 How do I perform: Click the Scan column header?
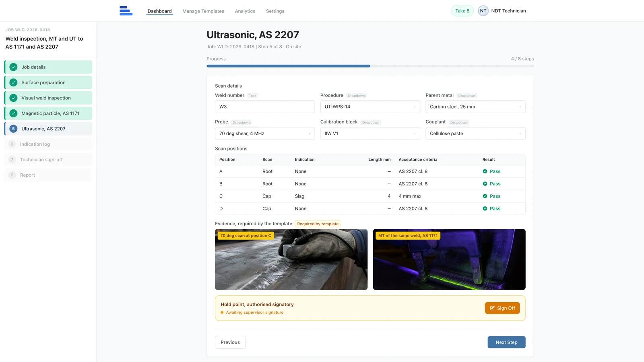(267, 160)
